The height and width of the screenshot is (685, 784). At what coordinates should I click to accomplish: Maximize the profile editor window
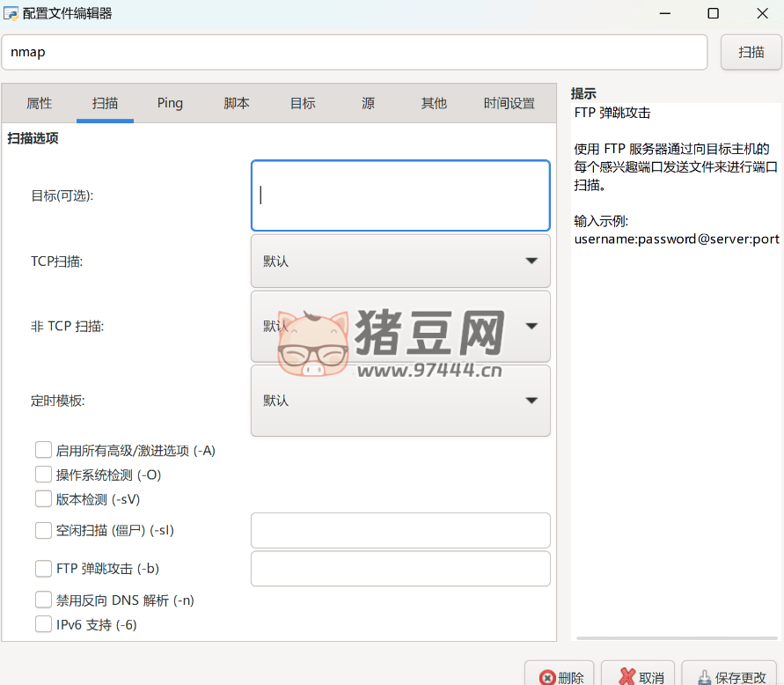[x=713, y=13]
